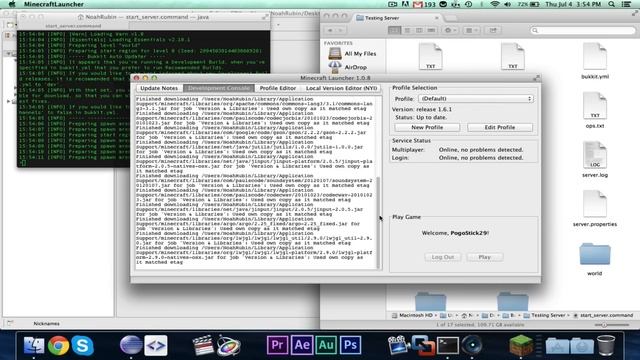Click the development console scrollbar
The width and height of the screenshot is (640, 360).
pyautogui.click(x=379, y=222)
